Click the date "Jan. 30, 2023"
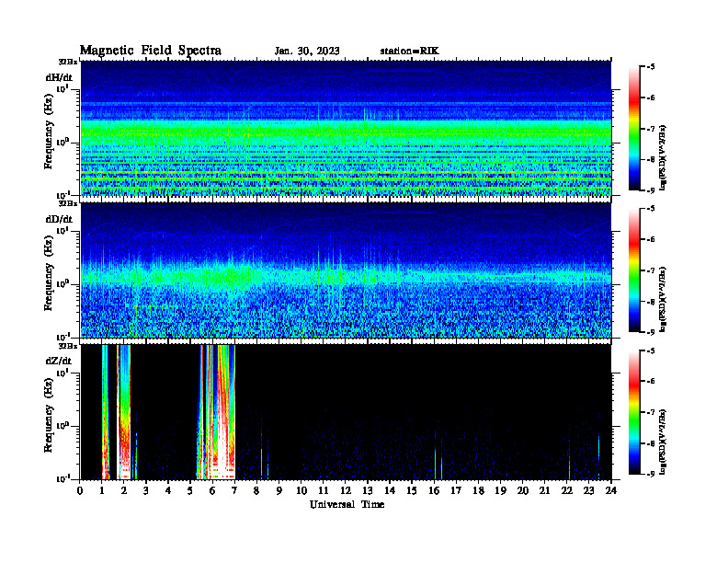 pos(307,51)
